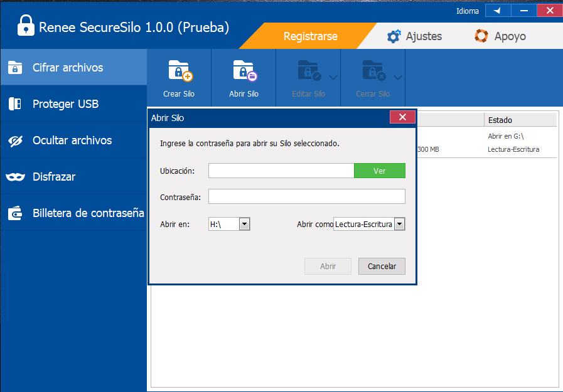The height and width of the screenshot is (392, 563).
Task: Select the 'Abrir en G:\' status text
Action: [505, 136]
